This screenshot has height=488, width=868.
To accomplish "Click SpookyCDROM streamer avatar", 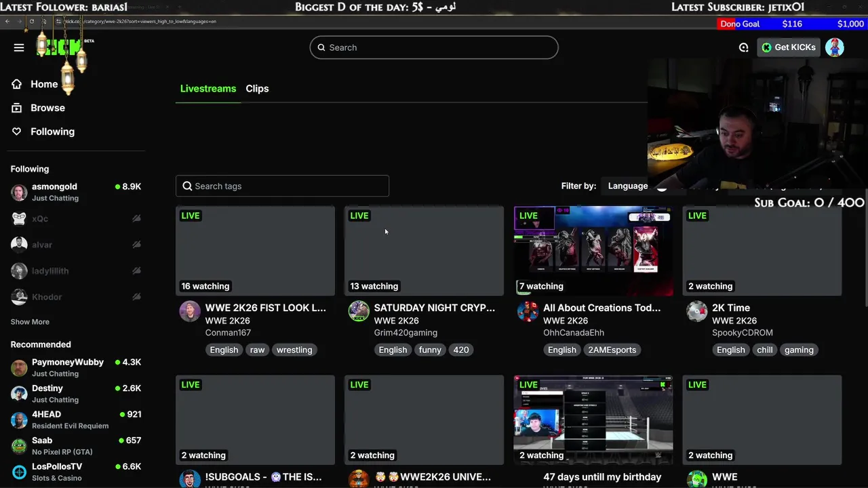I will point(696,311).
